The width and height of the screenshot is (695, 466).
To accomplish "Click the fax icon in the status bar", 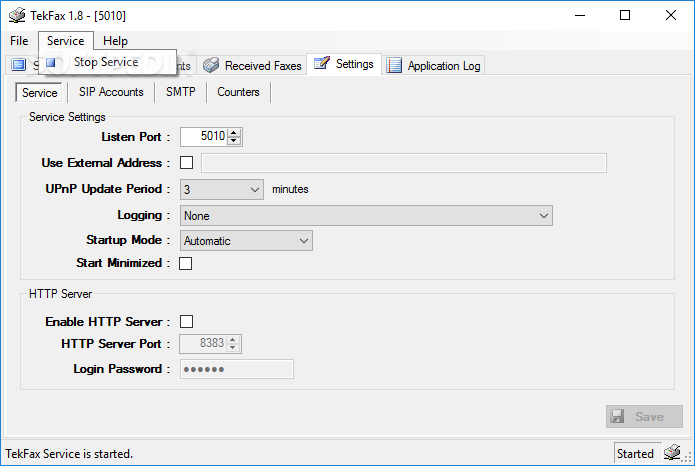I will click(x=672, y=452).
